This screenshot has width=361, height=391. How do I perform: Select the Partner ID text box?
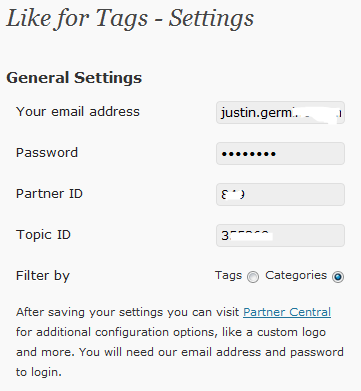click(x=280, y=194)
